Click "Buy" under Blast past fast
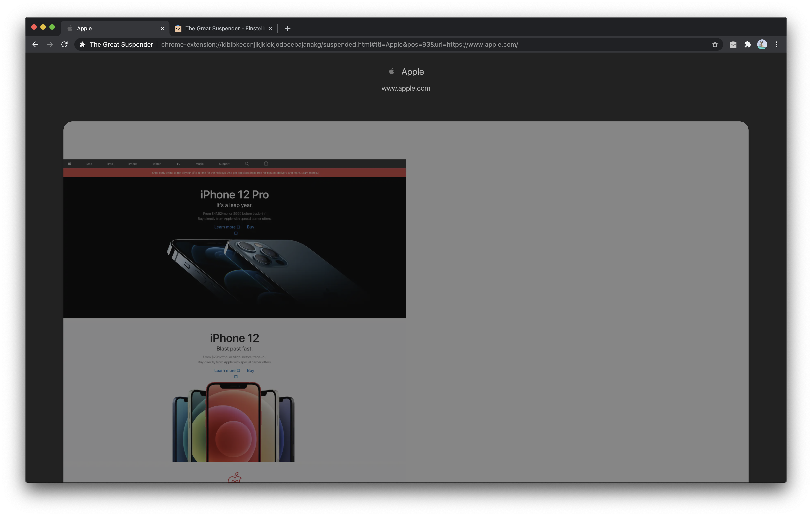 pos(251,371)
